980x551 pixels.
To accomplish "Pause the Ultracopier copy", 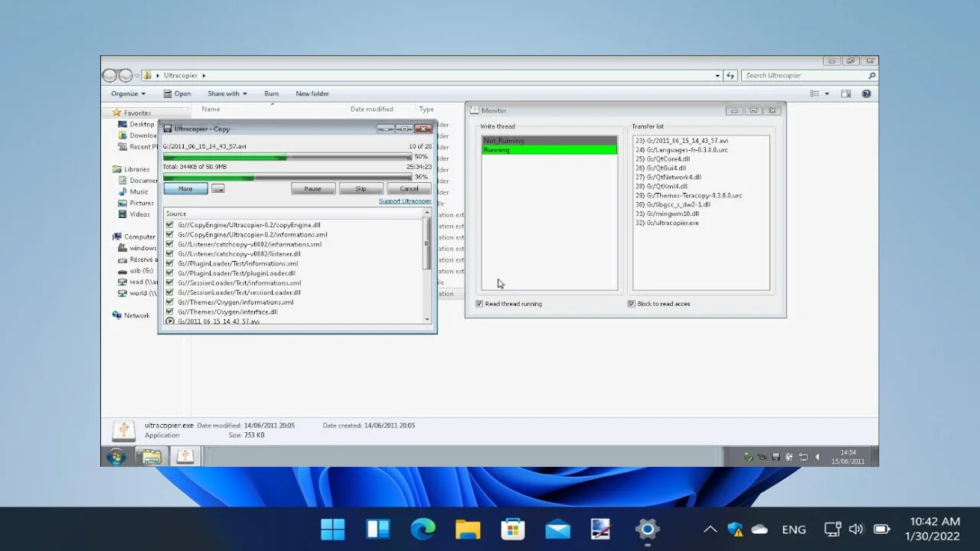I will pos(312,188).
